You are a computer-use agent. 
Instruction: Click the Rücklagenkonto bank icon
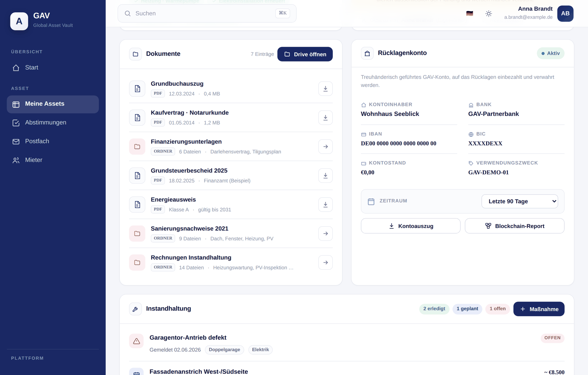pyautogui.click(x=367, y=53)
